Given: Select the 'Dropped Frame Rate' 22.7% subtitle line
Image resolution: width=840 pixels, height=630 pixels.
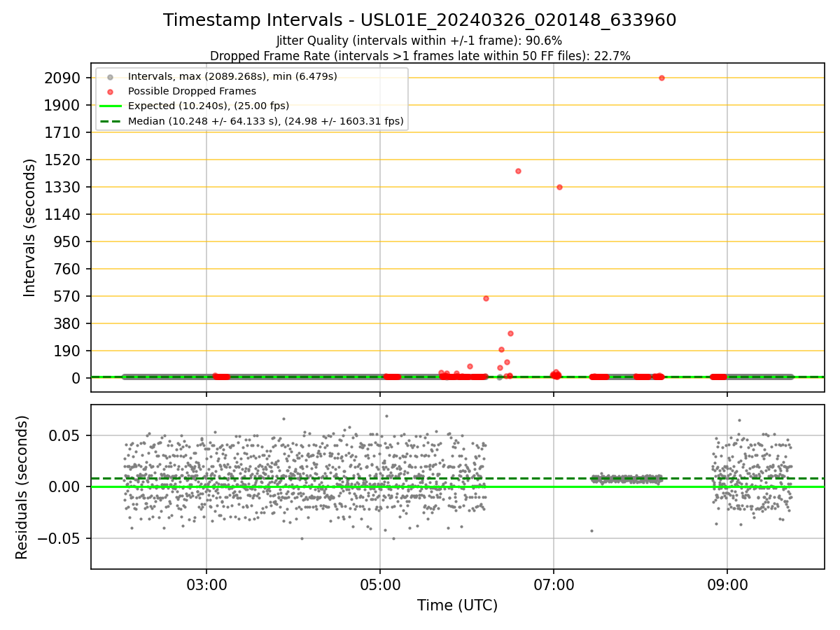Looking at the screenshot, I should pos(420,56).
